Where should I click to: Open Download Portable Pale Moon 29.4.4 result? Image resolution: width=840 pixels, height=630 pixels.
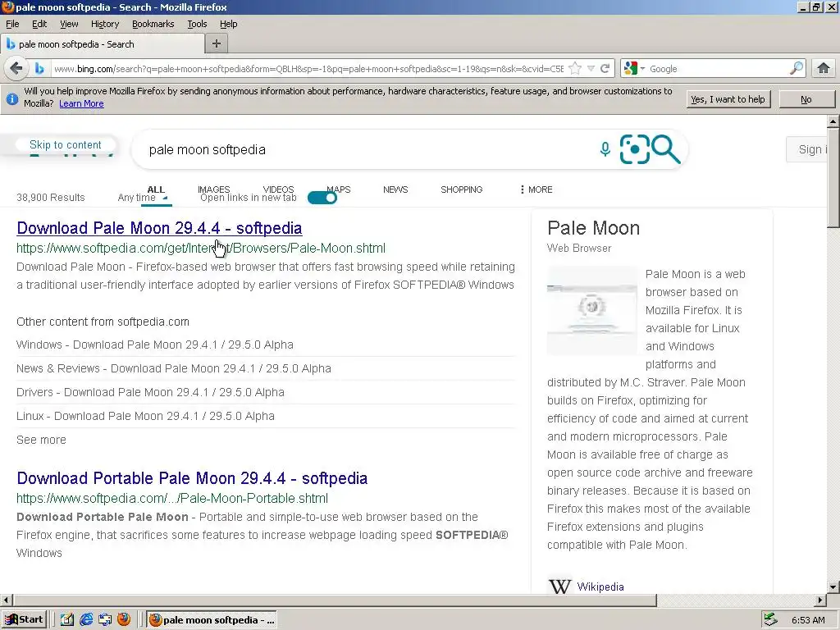click(192, 478)
